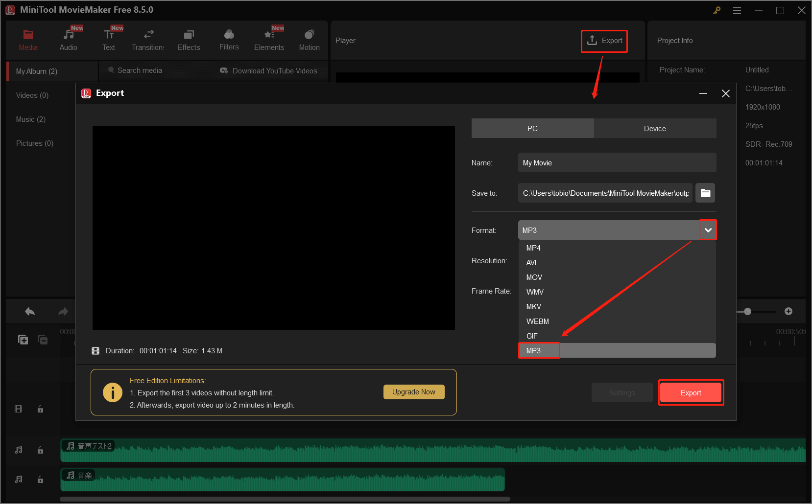The width and height of the screenshot is (812, 504).
Task: Open the Text tool panel
Action: click(x=108, y=39)
